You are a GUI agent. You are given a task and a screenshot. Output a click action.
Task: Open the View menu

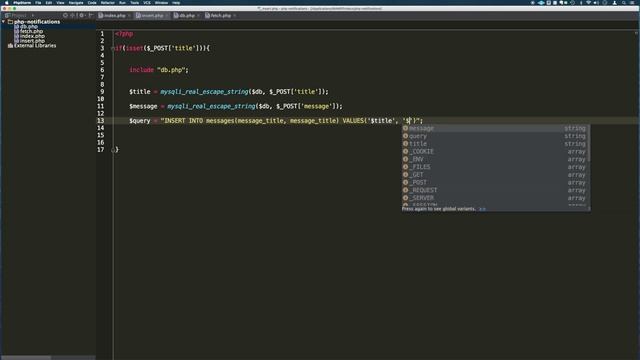point(60,2)
